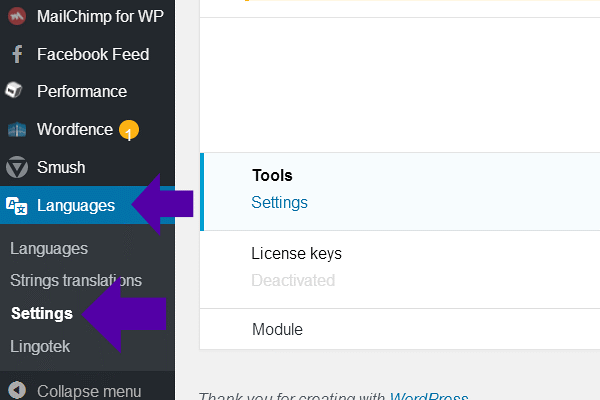Click the Deactivated status text
This screenshot has height=400, width=600.
[292, 280]
